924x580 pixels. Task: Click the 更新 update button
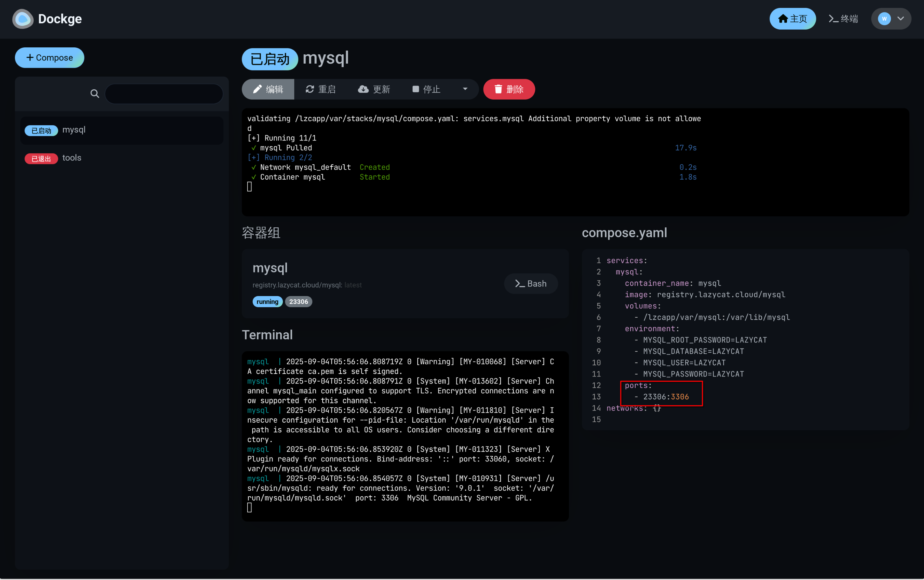[x=374, y=89]
